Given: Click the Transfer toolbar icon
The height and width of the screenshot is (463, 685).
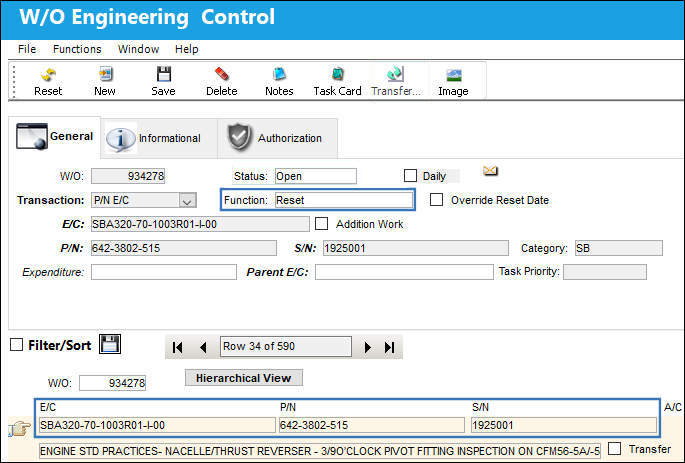Looking at the screenshot, I should click(x=396, y=74).
